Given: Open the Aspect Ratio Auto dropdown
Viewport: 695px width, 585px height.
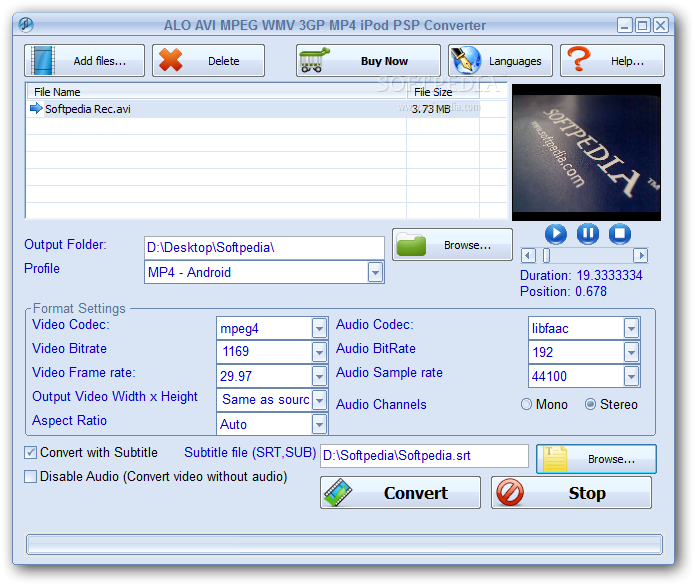Looking at the screenshot, I should 319,424.
